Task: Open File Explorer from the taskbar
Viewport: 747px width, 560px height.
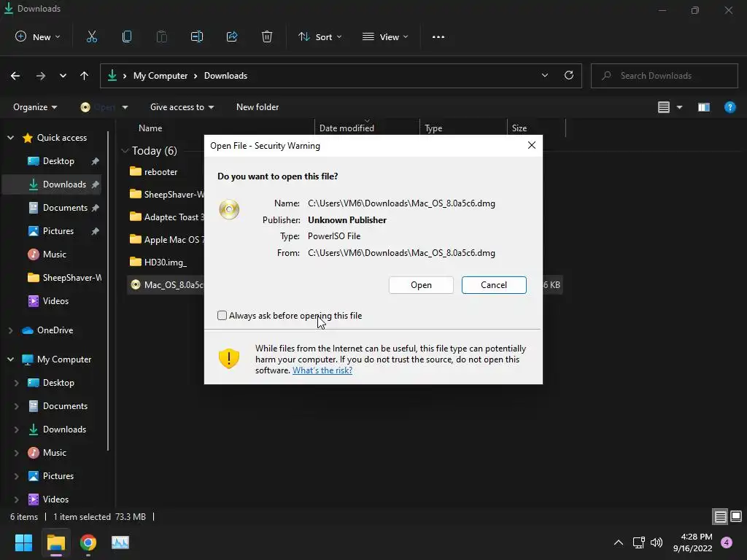Action: click(55, 542)
